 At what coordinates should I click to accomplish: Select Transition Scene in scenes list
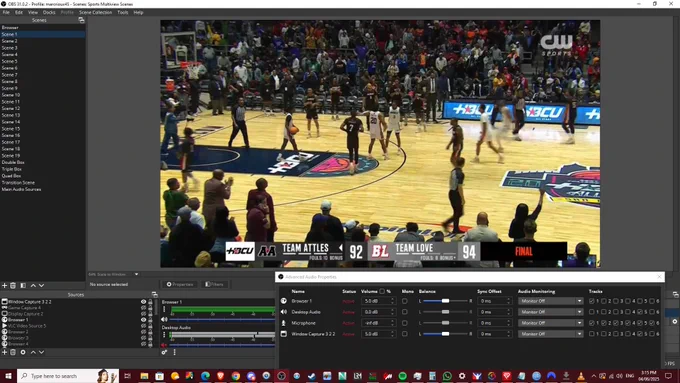[42, 183]
